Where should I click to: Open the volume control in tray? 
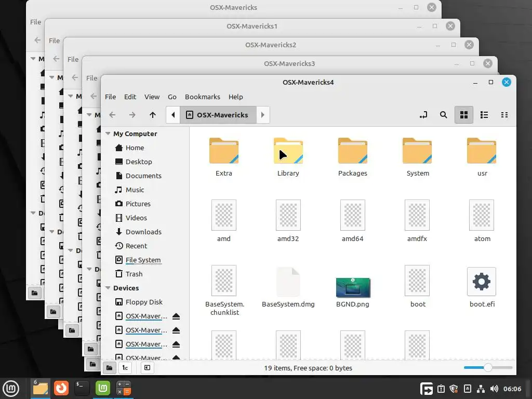point(495,389)
